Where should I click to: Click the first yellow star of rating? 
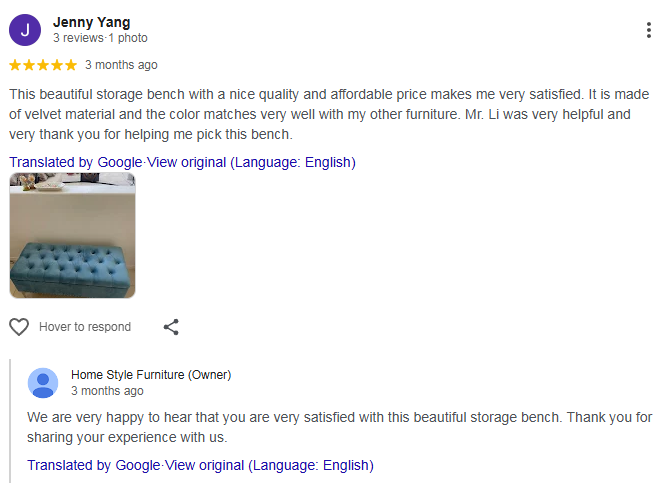(x=16, y=65)
